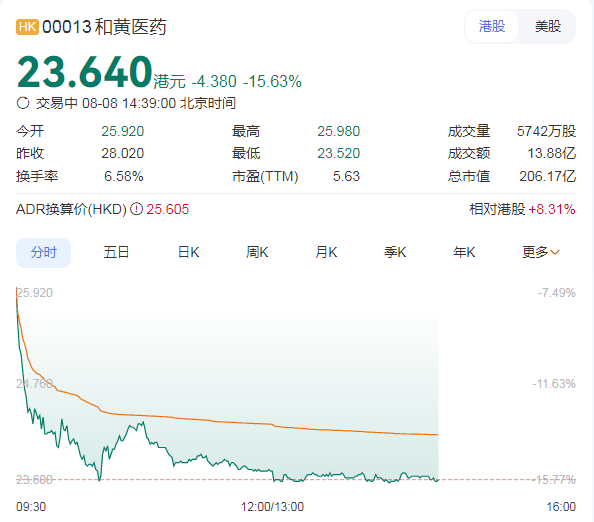
Task: Click the 相对港股 premium +8.31%
Action: (552, 209)
